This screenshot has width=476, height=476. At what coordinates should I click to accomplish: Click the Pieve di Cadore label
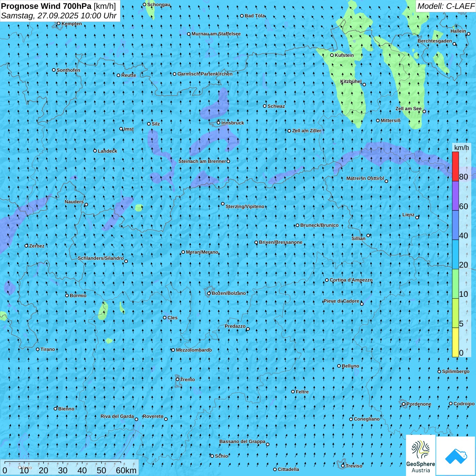341,301
